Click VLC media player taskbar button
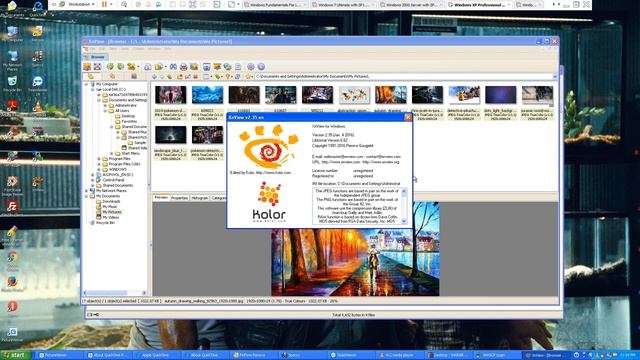The height and width of the screenshot is (360, 640). click(398, 355)
